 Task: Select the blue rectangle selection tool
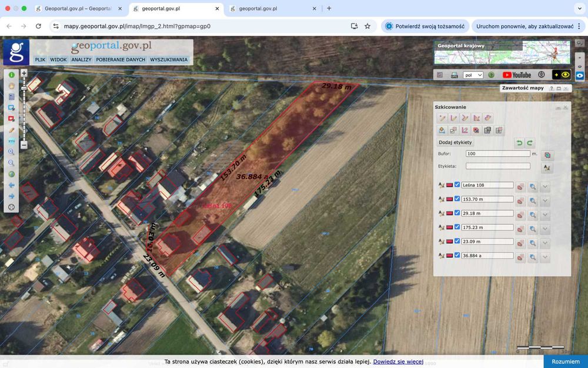pos(11,108)
